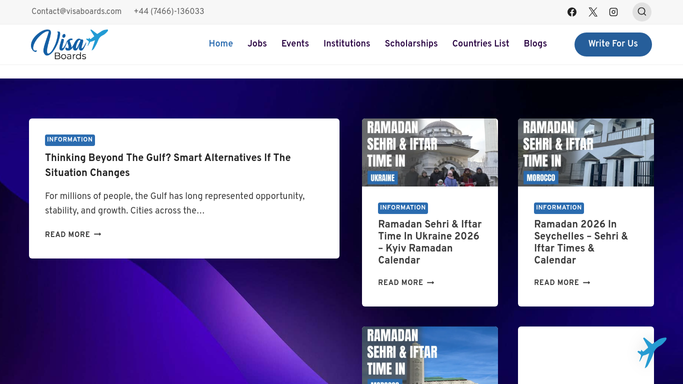Open the Ramadan Morocco thumbnail image
The width and height of the screenshot is (683, 384).
pyautogui.click(x=586, y=152)
